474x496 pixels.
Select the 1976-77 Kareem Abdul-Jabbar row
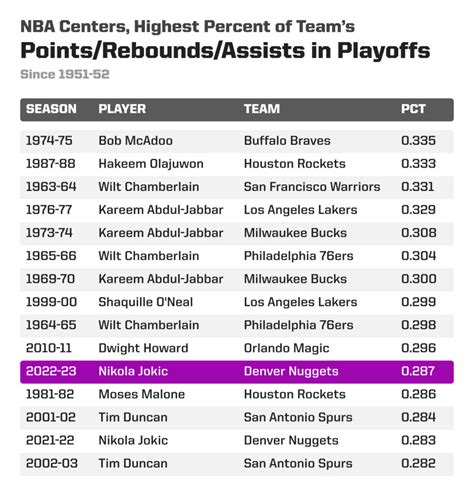[x=237, y=210]
